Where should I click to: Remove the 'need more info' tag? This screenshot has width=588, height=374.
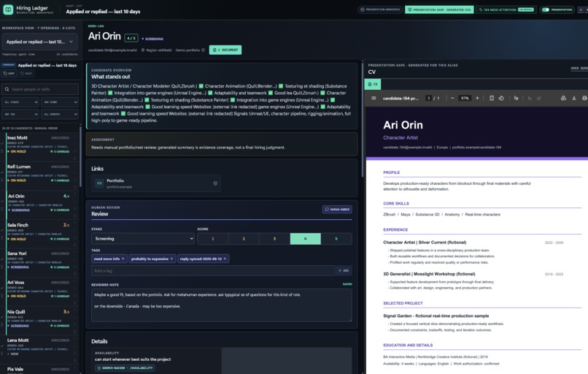[123, 259]
